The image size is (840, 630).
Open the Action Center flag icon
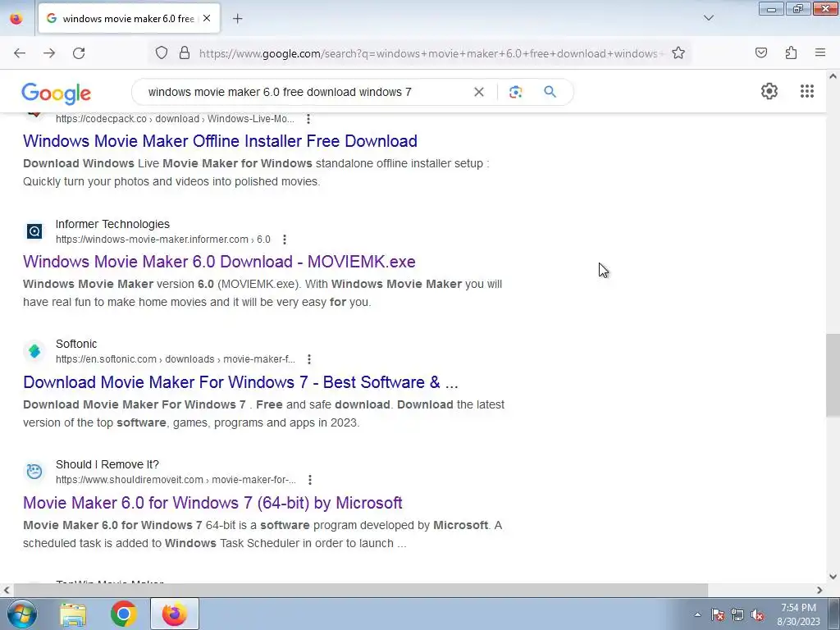point(718,614)
